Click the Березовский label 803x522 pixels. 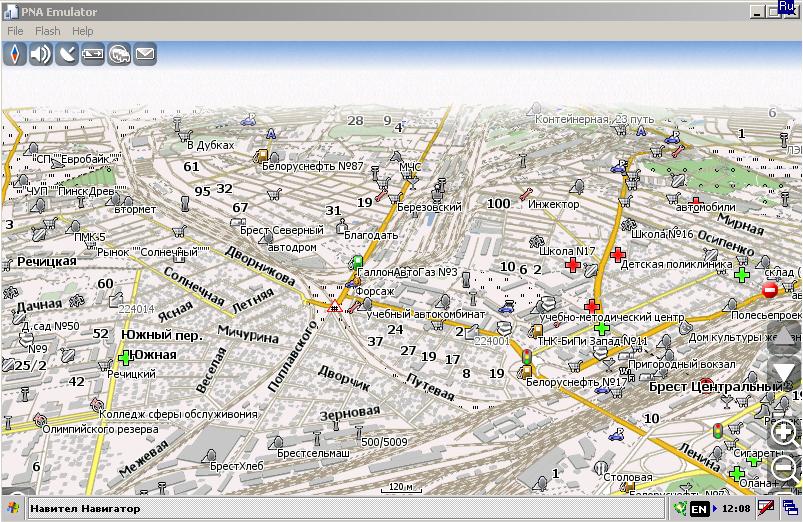[429, 207]
